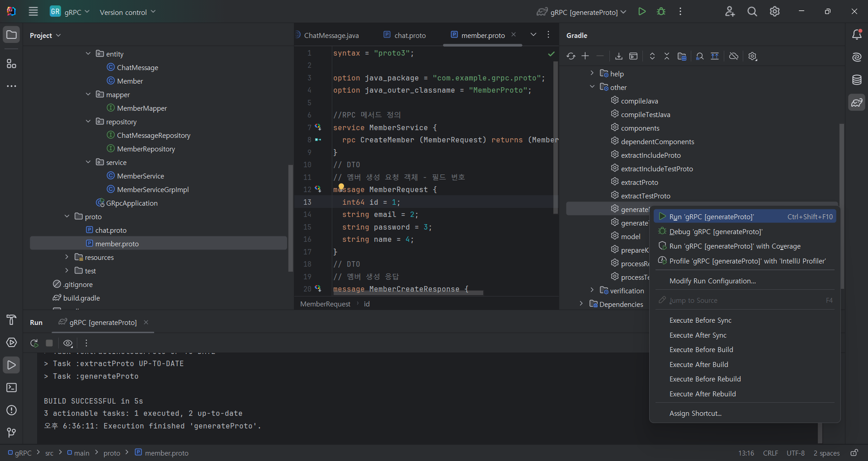Open the Build hammer tool window

coord(11,320)
